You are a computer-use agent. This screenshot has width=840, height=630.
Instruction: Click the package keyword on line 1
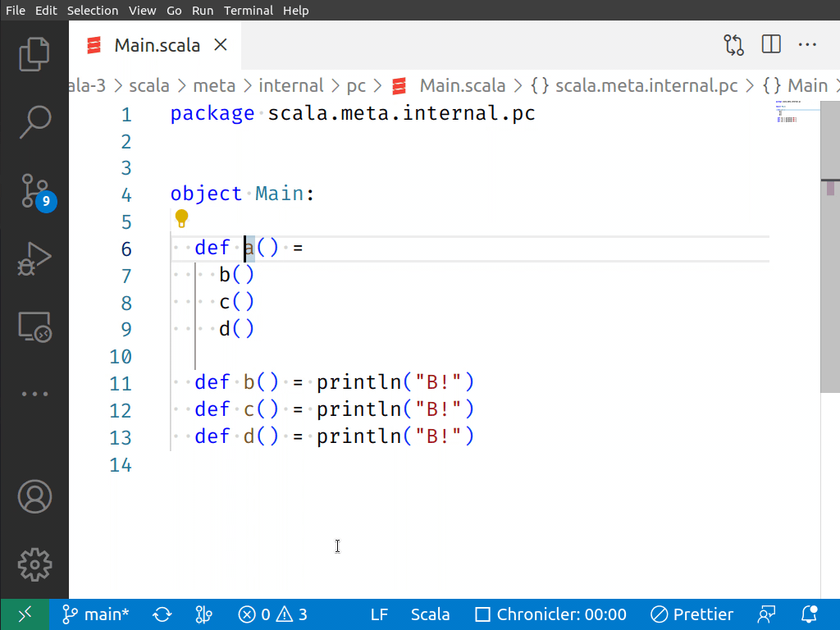[x=212, y=113]
